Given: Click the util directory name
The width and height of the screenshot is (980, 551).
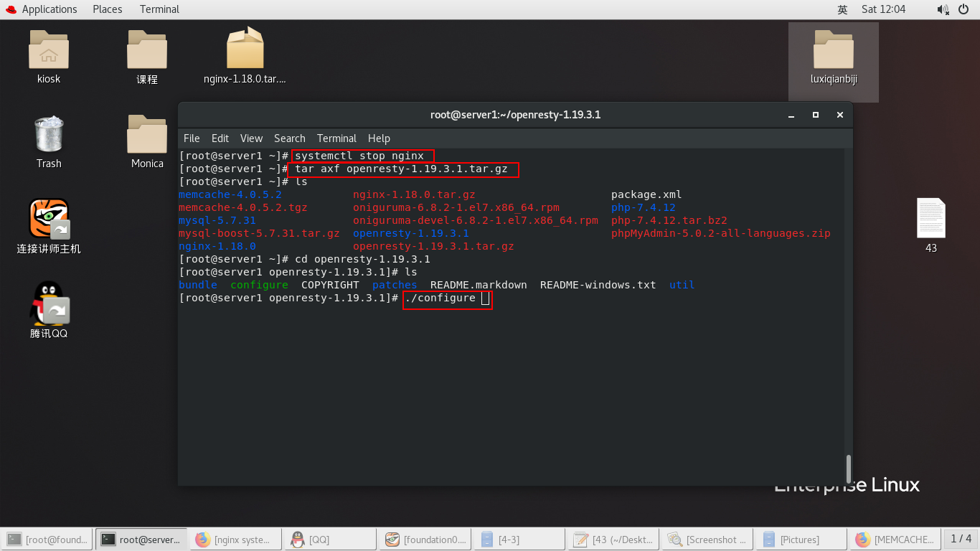Looking at the screenshot, I should 682,285.
